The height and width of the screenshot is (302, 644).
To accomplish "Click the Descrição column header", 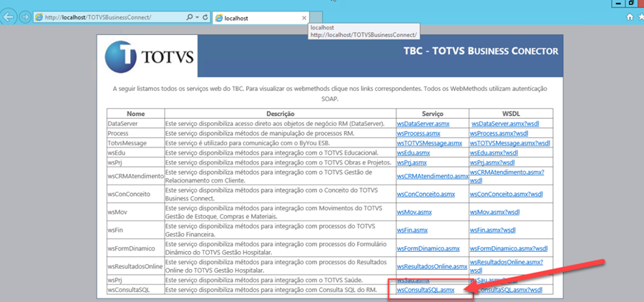I will (x=280, y=114).
